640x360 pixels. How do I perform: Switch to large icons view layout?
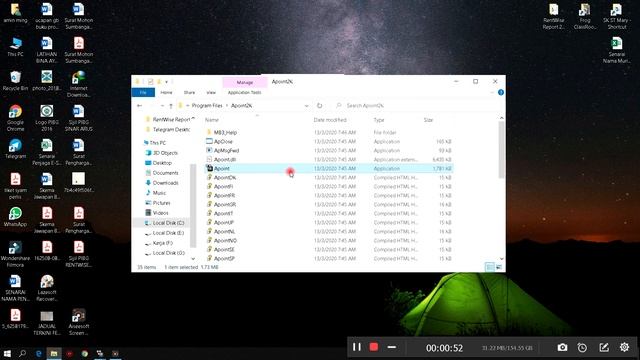(499, 267)
